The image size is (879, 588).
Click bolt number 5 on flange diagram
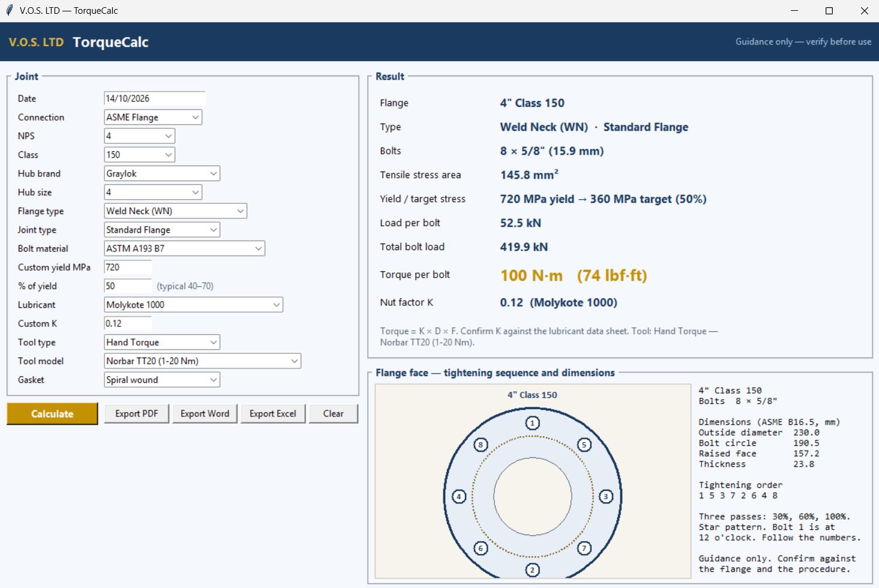click(x=584, y=445)
